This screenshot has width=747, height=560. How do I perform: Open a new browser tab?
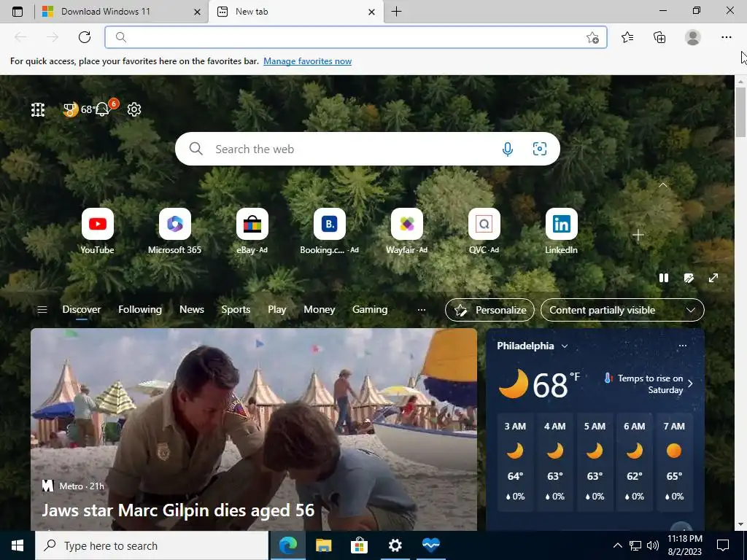tap(396, 12)
